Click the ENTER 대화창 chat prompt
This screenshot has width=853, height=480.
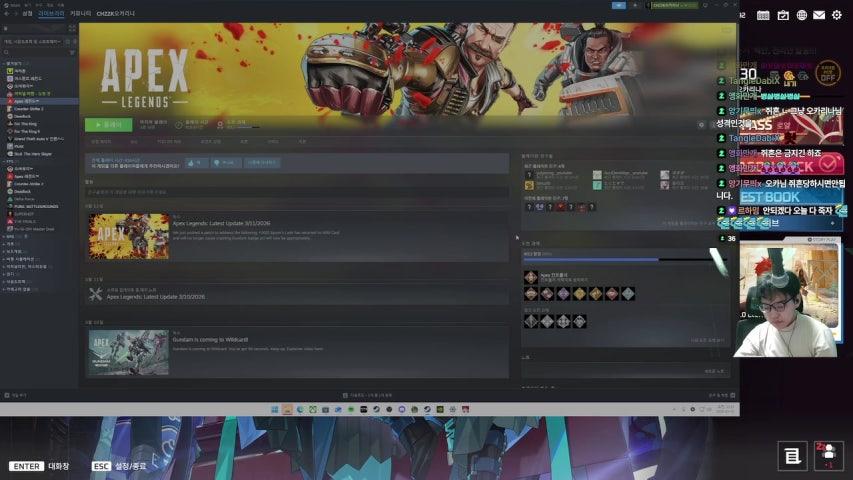coord(39,466)
